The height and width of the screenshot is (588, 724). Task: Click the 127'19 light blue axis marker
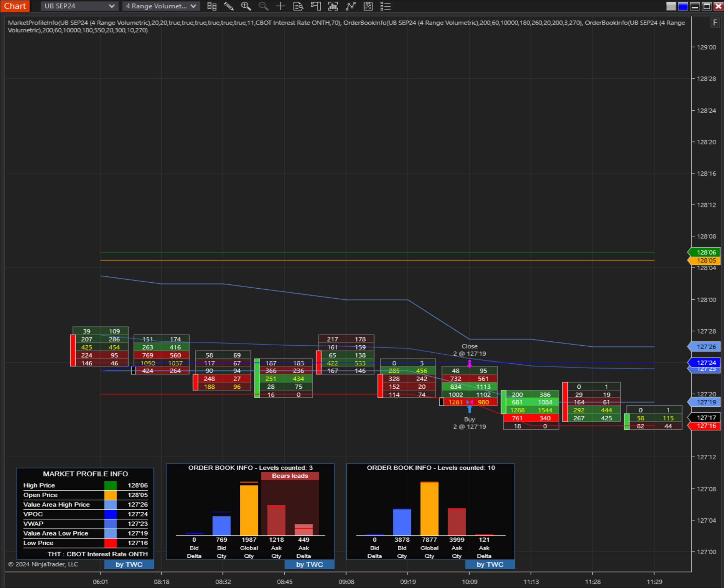coord(704,402)
